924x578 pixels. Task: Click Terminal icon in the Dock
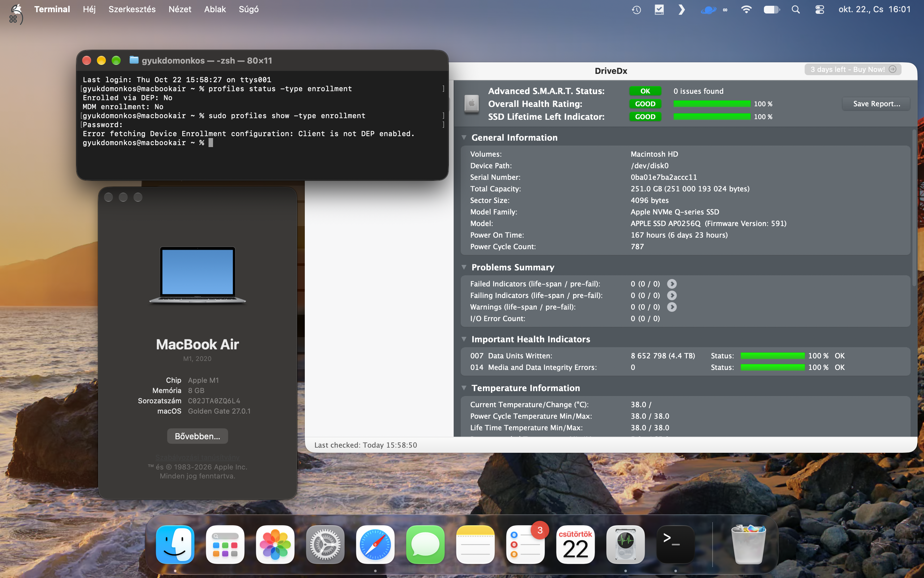pos(675,544)
